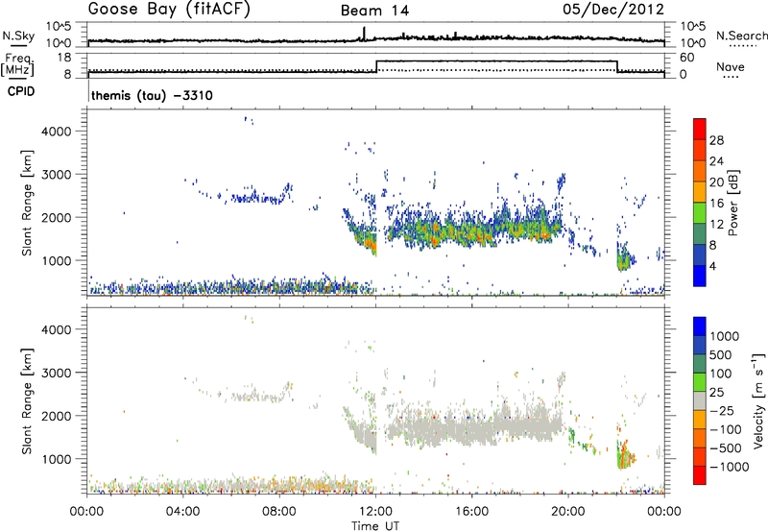Click the yellow Velocity segment between -25 and -100

click(x=700, y=420)
